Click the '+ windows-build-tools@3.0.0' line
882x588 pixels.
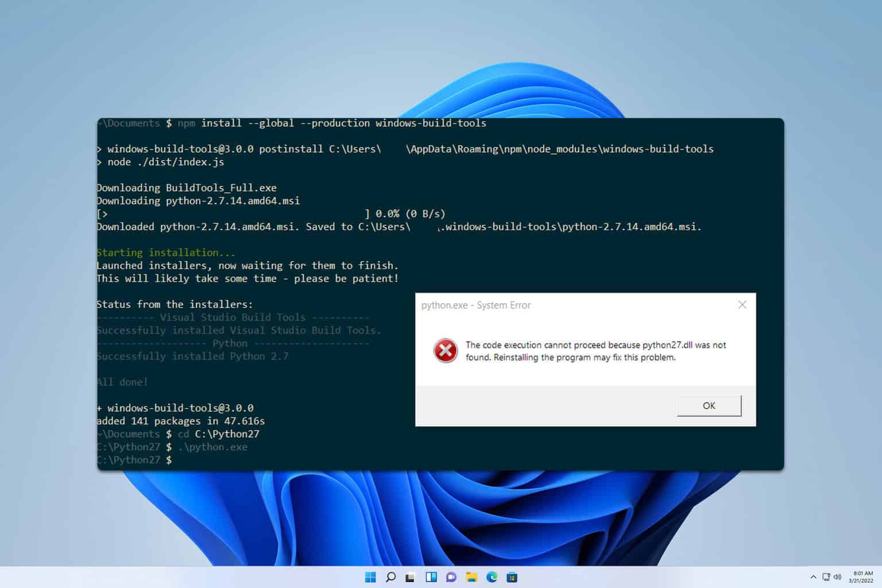[175, 408]
